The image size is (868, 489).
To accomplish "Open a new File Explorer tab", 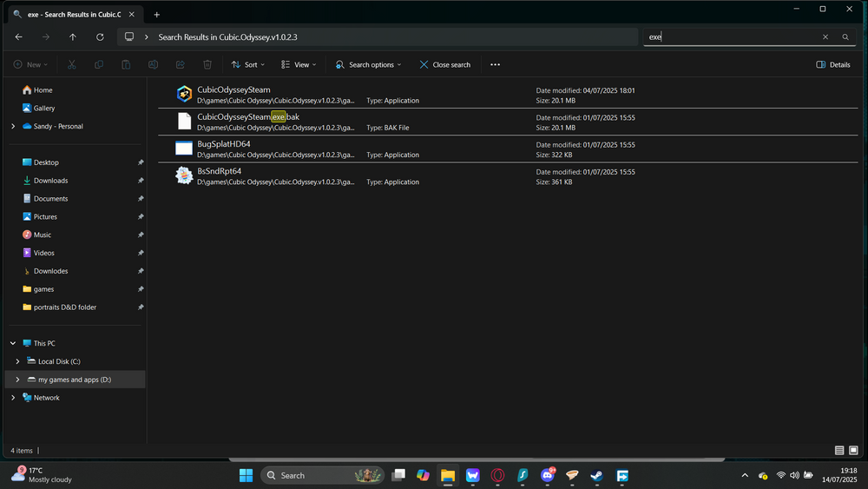I will pyautogui.click(x=157, y=15).
